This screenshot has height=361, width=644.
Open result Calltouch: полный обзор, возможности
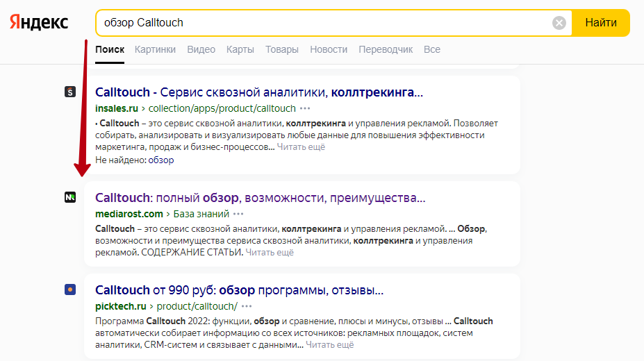(260, 198)
